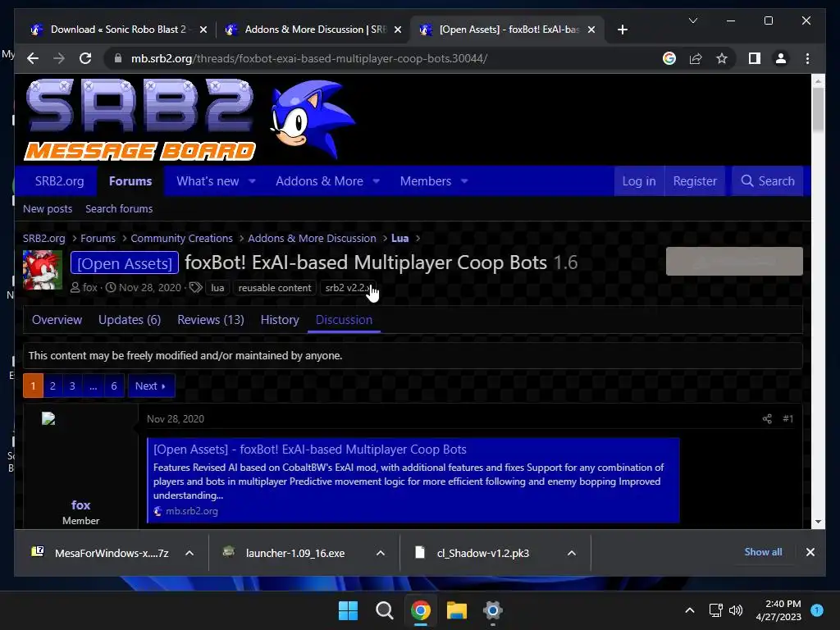Expand the Members dropdown arrow
840x630 pixels.
pyautogui.click(x=464, y=181)
